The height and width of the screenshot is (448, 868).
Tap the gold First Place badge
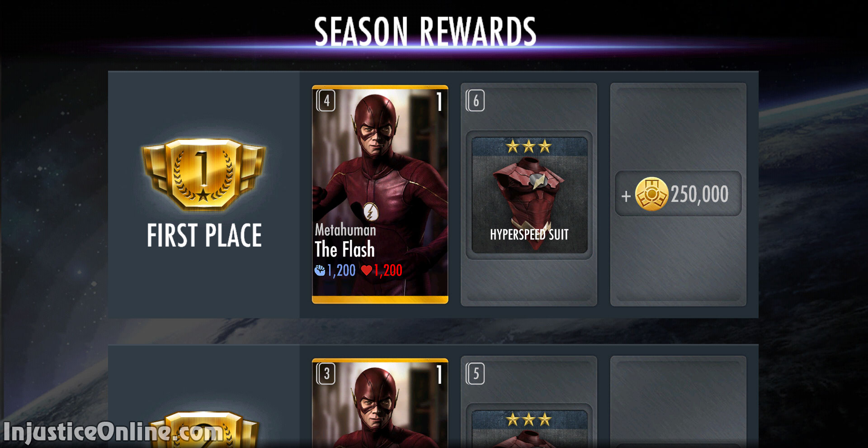point(203,175)
